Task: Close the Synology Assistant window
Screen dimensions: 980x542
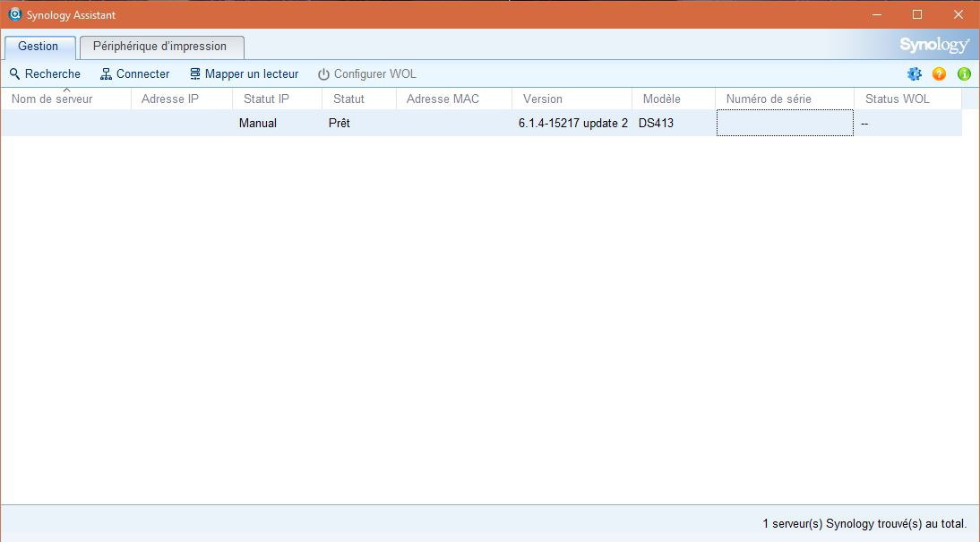Action: tap(959, 14)
